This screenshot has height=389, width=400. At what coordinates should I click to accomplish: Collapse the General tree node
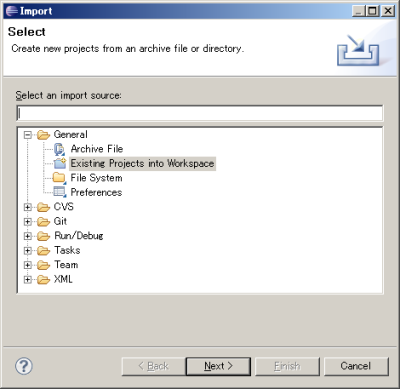tap(28, 135)
